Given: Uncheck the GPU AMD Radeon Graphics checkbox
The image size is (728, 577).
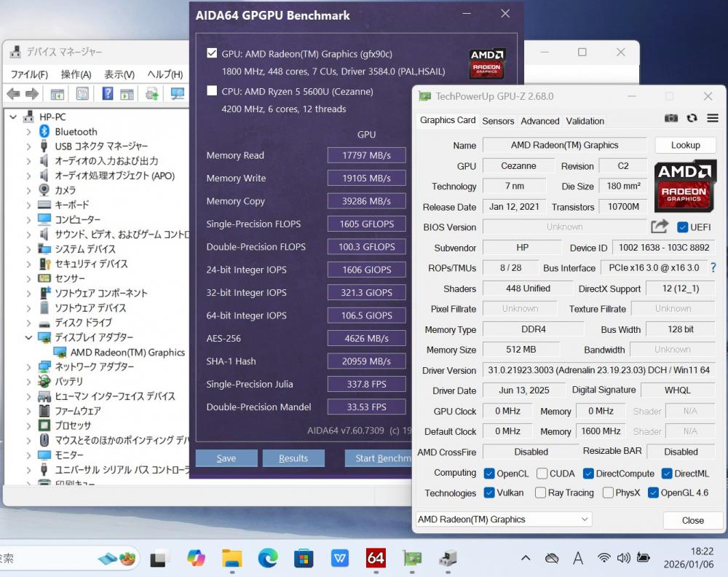Looking at the screenshot, I should (212, 53).
